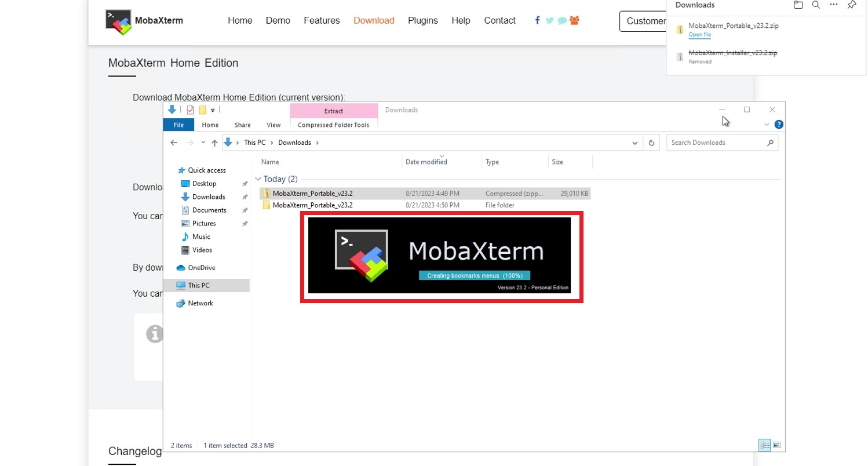Select Desktop in Quick access
868x466 pixels.
point(204,184)
